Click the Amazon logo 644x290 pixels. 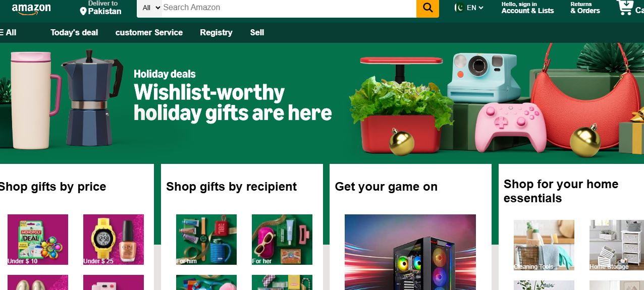pos(31,9)
